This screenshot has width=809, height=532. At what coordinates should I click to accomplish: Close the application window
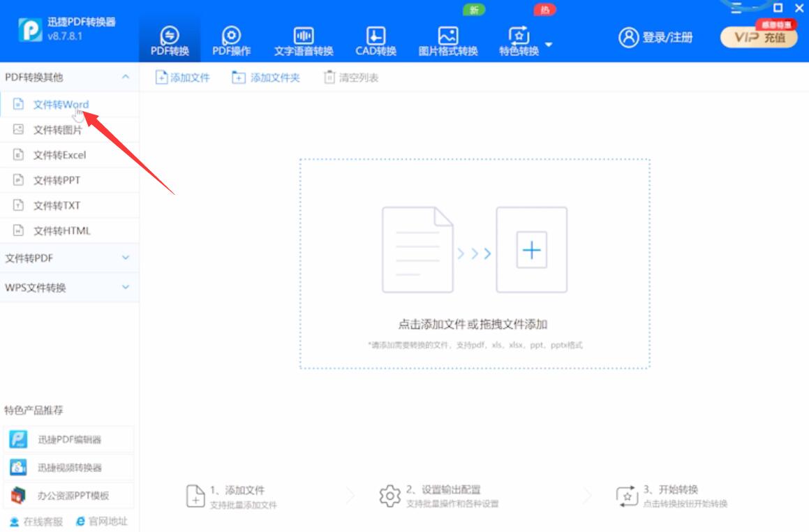click(x=799, y=8)
